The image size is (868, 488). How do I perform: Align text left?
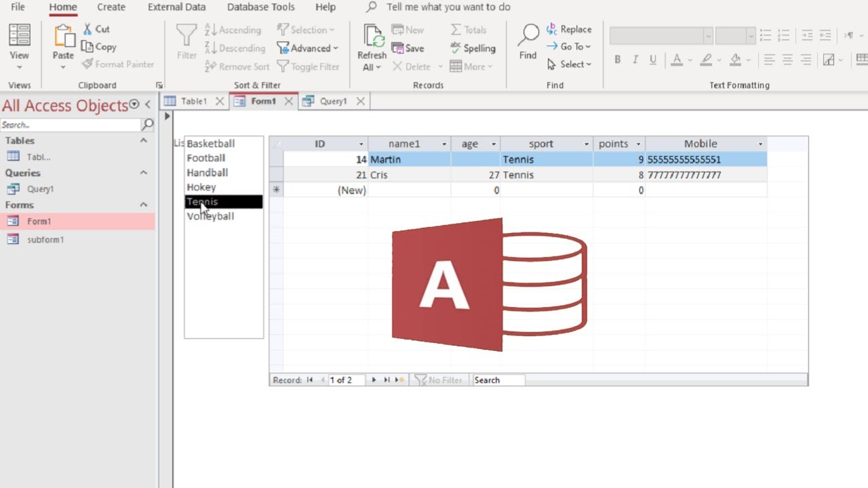[769, 60]
